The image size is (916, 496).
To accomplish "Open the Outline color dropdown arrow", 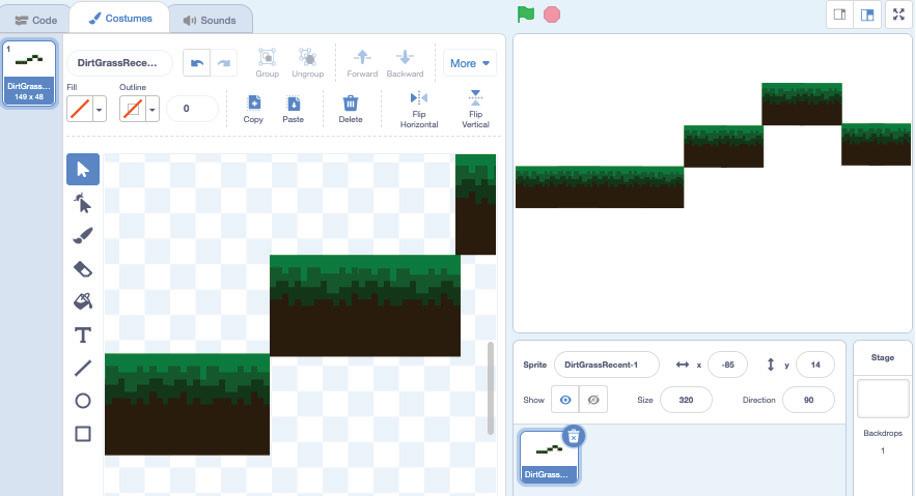I will 152,109.
